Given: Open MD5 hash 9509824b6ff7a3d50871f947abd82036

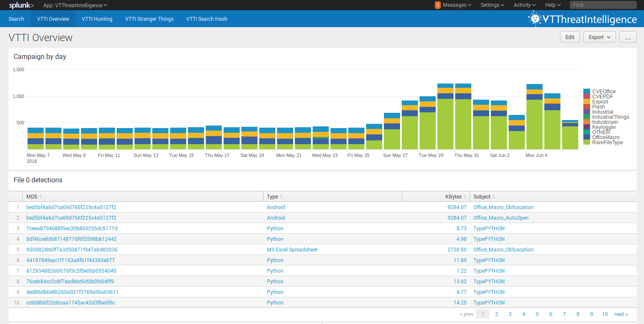Looking at the screenshot, I should pos(72,250).
